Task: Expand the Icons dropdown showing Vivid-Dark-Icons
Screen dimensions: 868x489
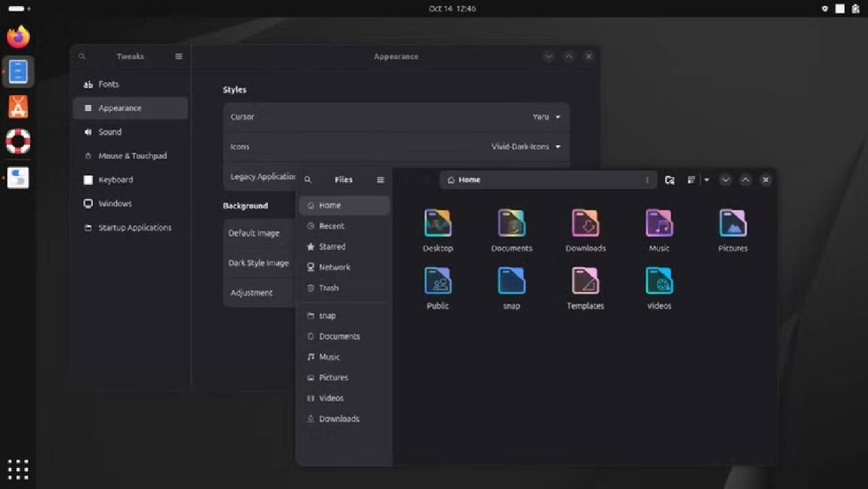Action: pyautogui.click(x=526, y=147)
